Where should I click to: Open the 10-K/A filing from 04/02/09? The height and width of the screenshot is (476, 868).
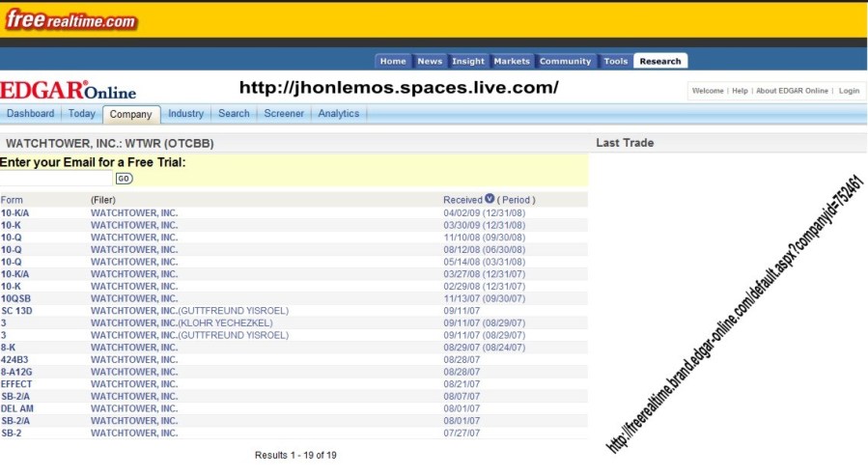tap(15, 212)
